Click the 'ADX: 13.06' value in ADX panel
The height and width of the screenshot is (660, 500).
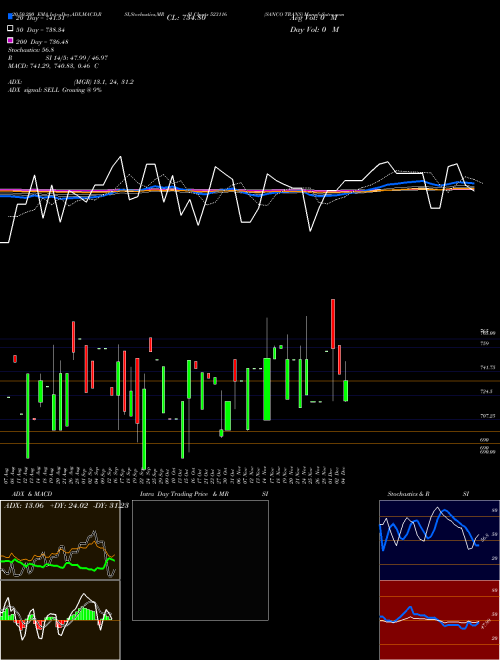24,506
